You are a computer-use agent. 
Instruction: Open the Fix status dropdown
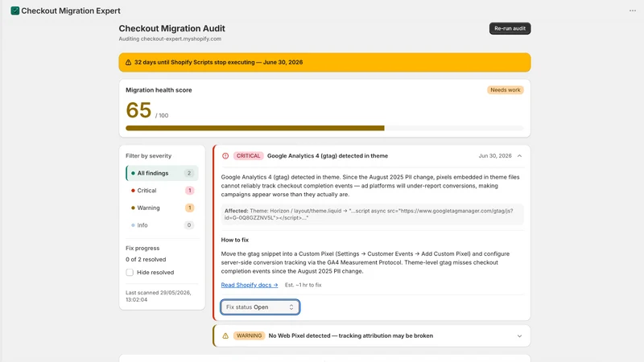[260, 307]
